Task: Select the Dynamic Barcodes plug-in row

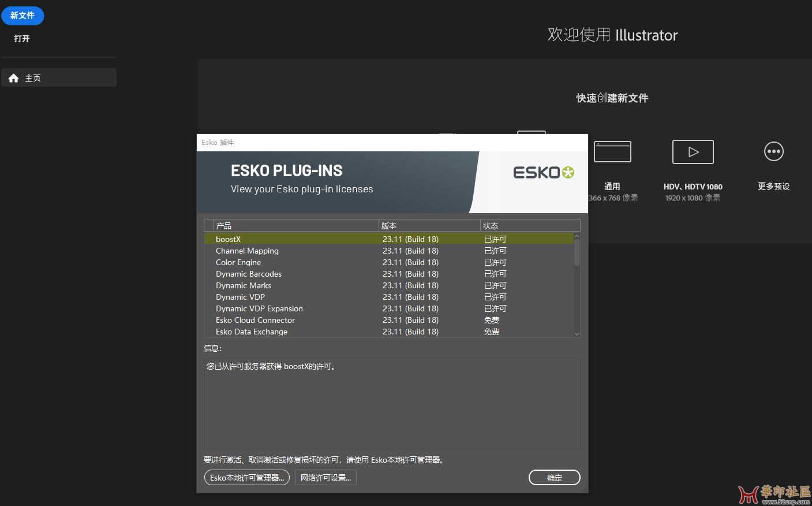Action: pyautogui.click(x=249, y=274)
